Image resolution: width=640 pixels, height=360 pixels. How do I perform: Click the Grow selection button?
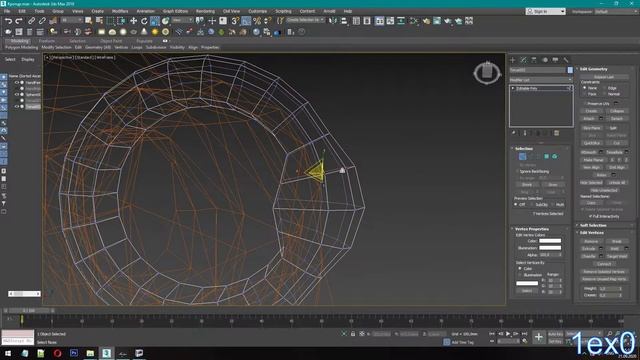pyautogui.click(x=553, y=185)
